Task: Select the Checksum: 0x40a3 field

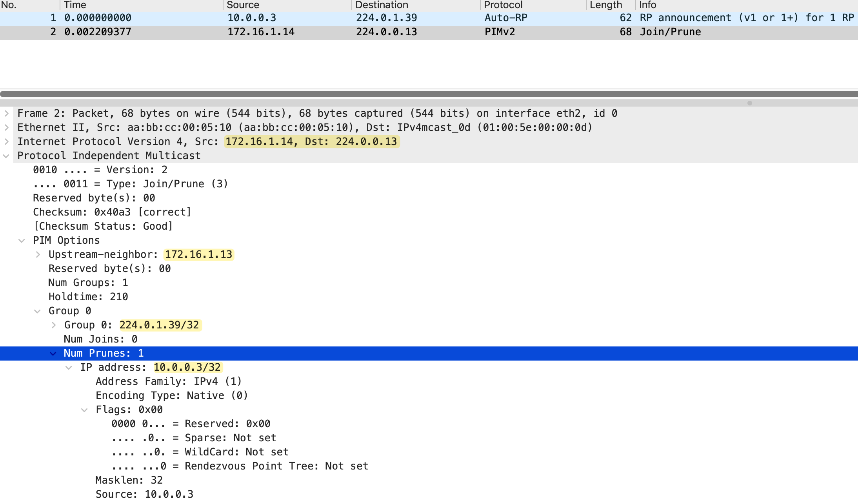Action: click(x=112, y=212)
